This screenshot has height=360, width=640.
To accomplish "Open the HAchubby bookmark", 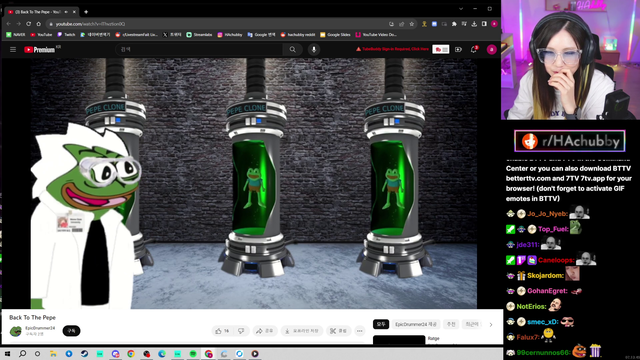I will 230,35.
